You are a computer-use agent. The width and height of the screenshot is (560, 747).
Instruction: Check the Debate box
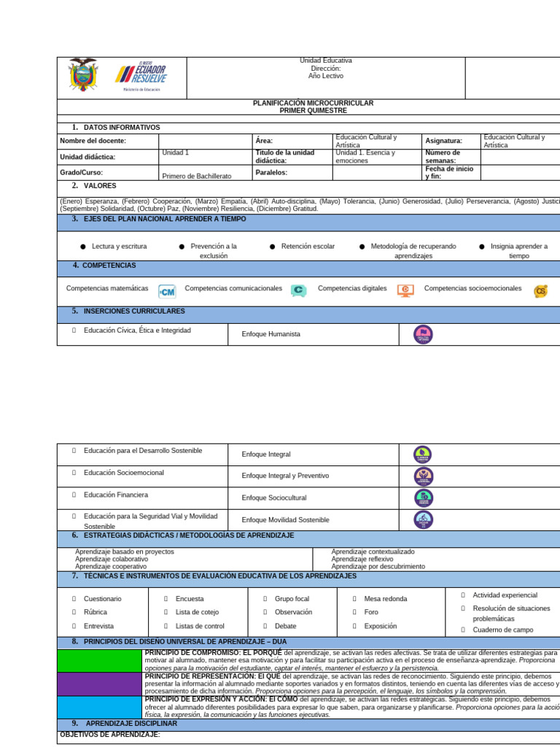pos(265,626)
